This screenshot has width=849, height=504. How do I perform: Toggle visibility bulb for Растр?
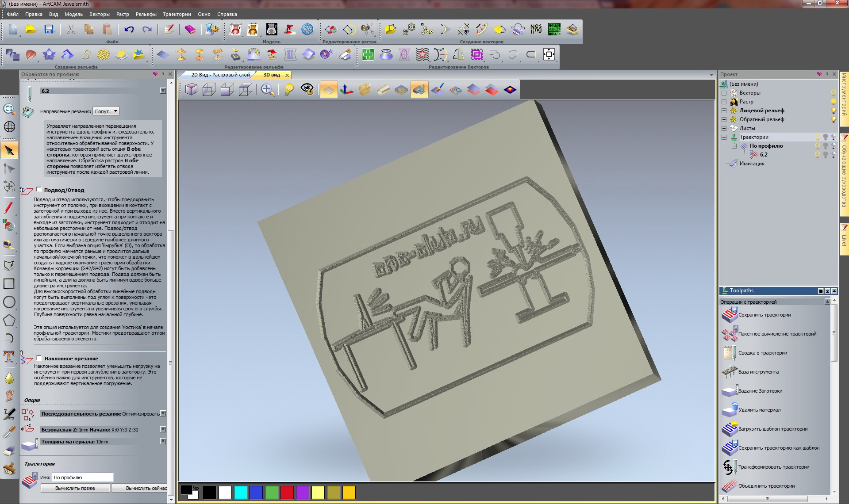pos(834,102)
